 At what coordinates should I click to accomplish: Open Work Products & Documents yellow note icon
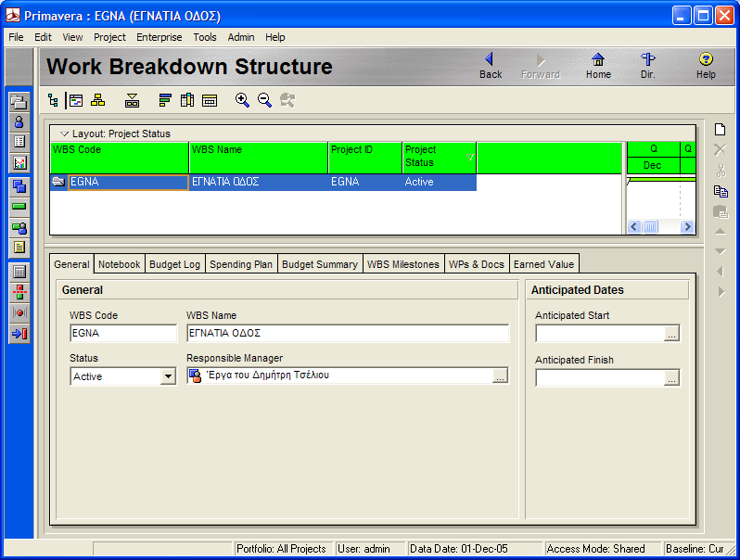(19, 248)
